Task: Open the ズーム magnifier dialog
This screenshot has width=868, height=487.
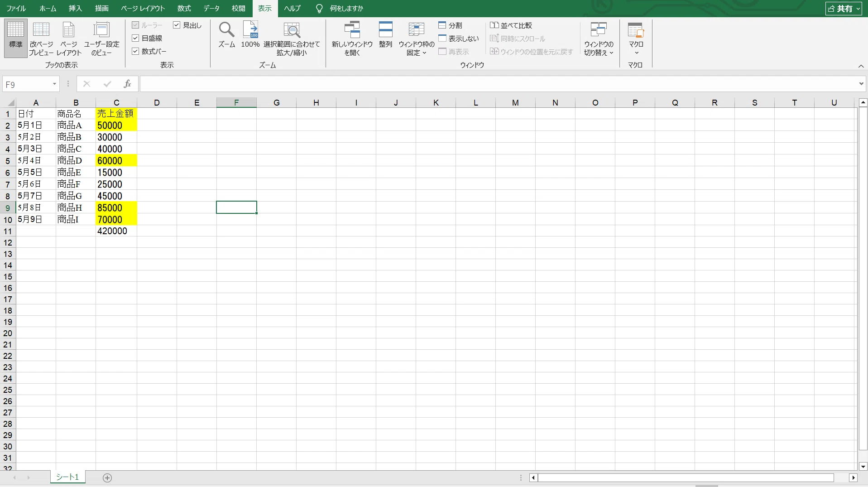Action: coord(226,35)
